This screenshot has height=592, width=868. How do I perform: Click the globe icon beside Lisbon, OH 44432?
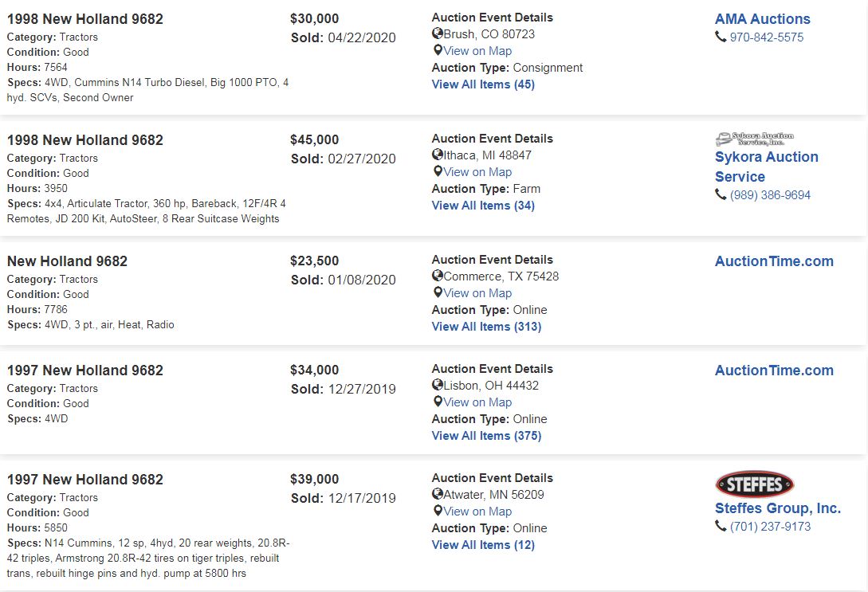(438, 386)
